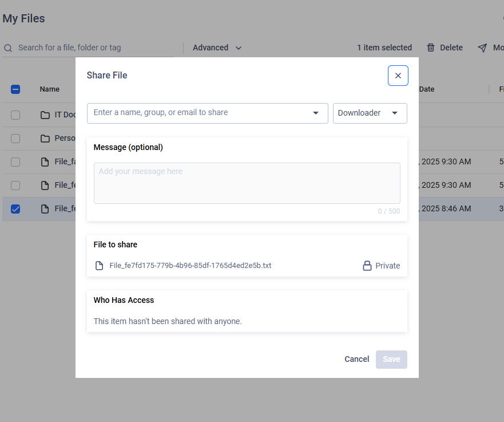This screenshot has height=422, width=504.
Task: Click the Save button
Action: coord(391,359)
